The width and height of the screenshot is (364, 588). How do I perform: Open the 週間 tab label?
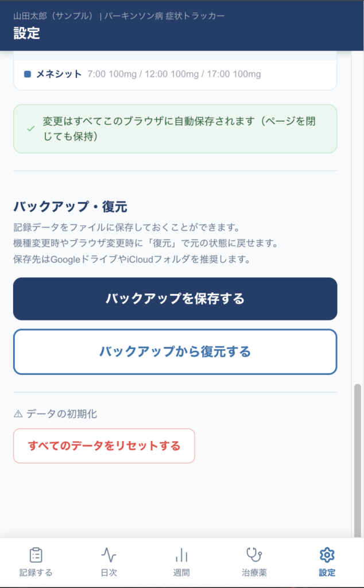click(181, 572)
